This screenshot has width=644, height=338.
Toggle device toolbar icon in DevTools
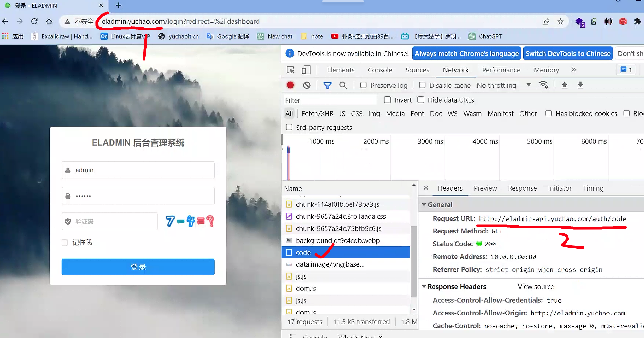tap(306, 70)
